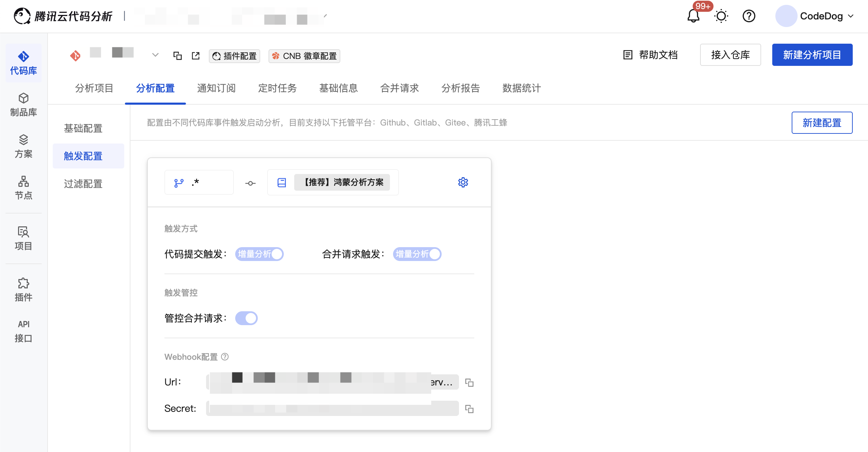868x452 pixels.
Task: Toggle 代码提交触发 增量分析 switch
Action: pos(259,254)
